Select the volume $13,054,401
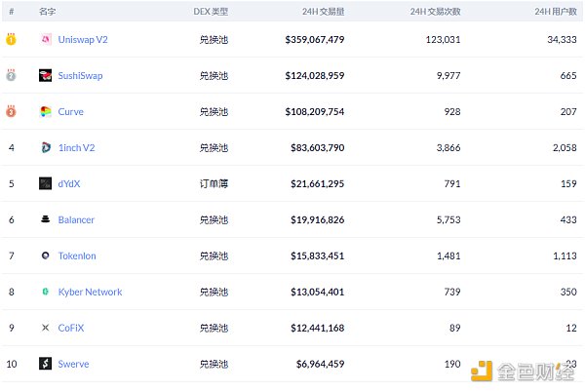Viewport: 585px width, 392px height. point(318,292)
